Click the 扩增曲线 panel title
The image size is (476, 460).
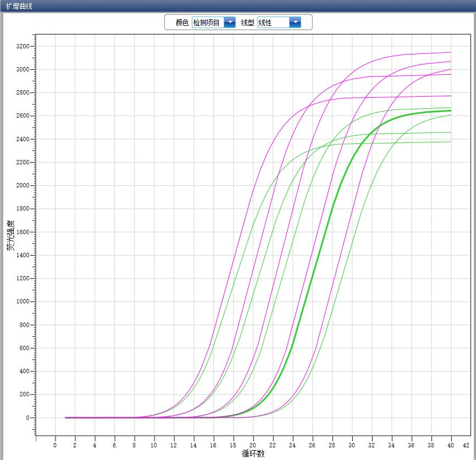(19, 6)
